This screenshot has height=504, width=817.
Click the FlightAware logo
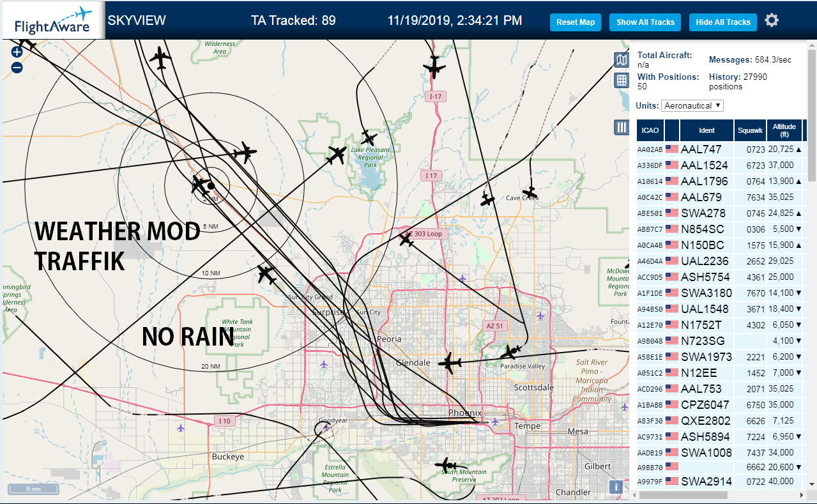coord(52,21)
